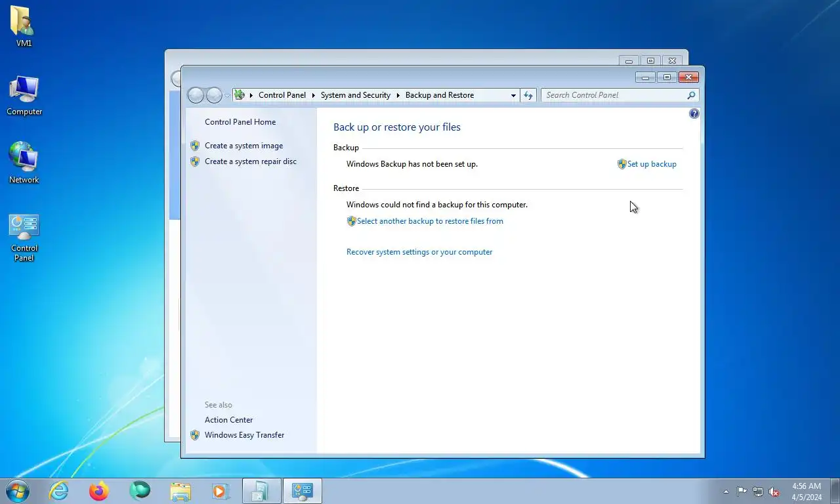Expand the address bar history dropdown
Image resolution: width=840 pixels, height=504 pixels.
(x=513, y=95)
